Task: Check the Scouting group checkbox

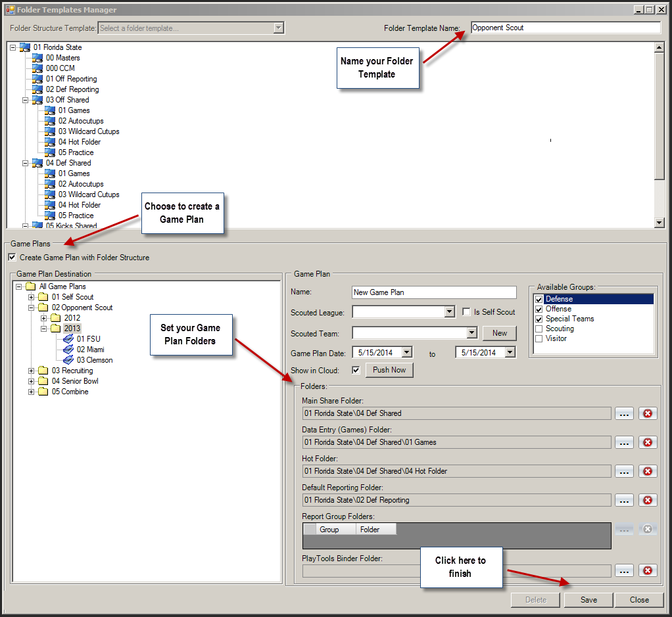Action: coord(539,329)
